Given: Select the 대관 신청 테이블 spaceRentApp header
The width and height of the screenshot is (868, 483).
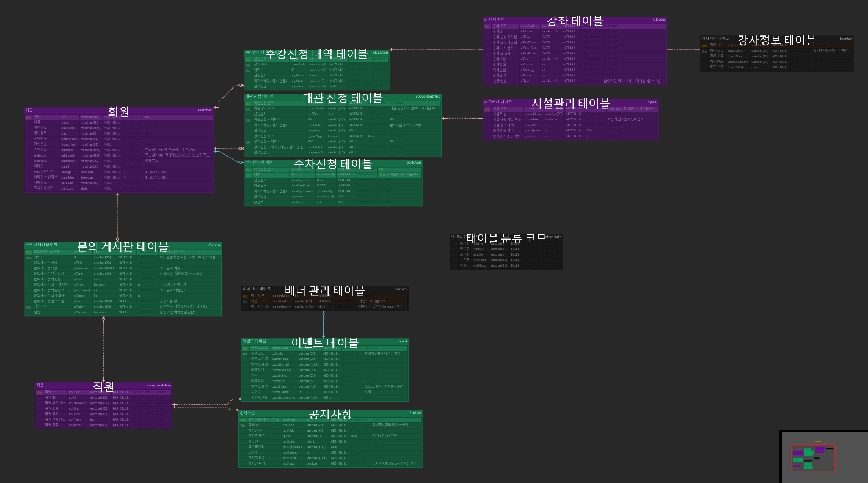Looking at the screenshot, I should coord(343,97).
